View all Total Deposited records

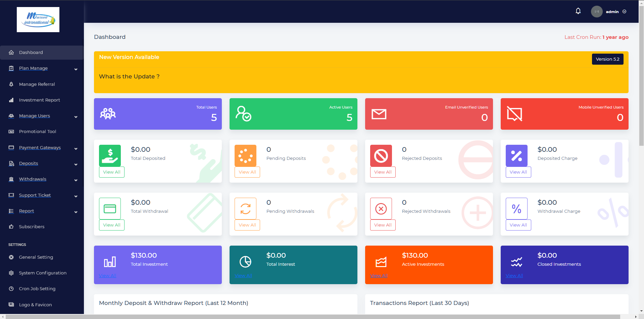[112, 172]
